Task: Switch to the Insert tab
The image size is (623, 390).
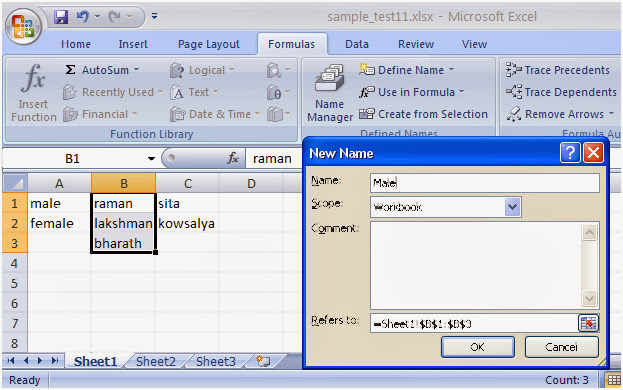Action: [133, 44]
